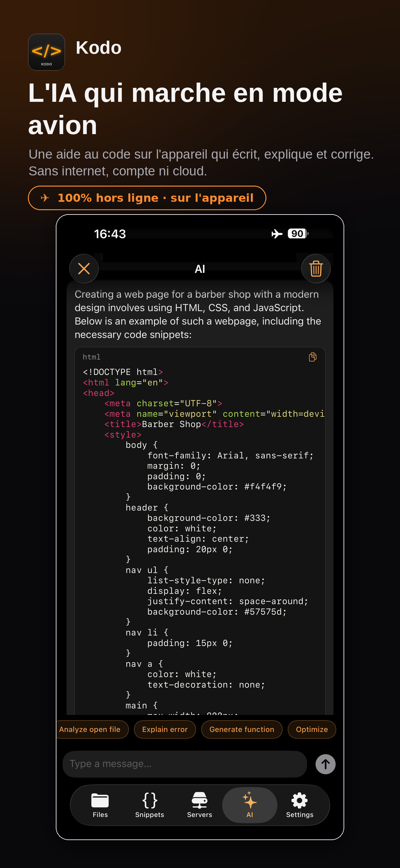Image resolution: width=400 pixels, height=868 pixels.
Task: Focus the Type a message field
Action: (x=184, y=764)
